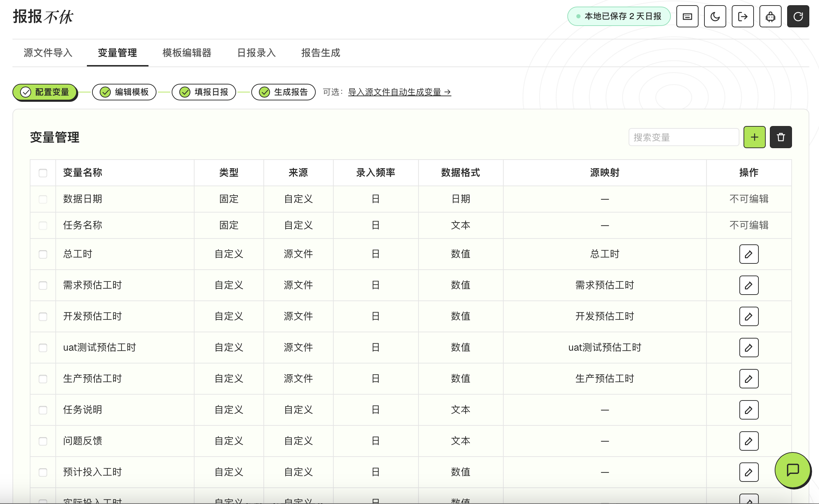Toggle dark mode moon icon
The height and width of the screenshot is (504, 819).
(715, 16)
